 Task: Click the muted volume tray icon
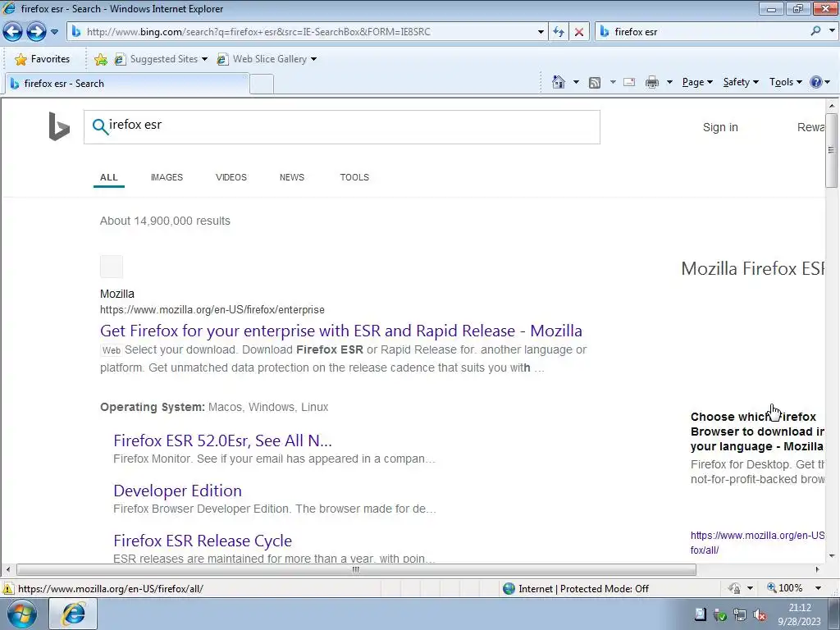[x=759, y=615]
